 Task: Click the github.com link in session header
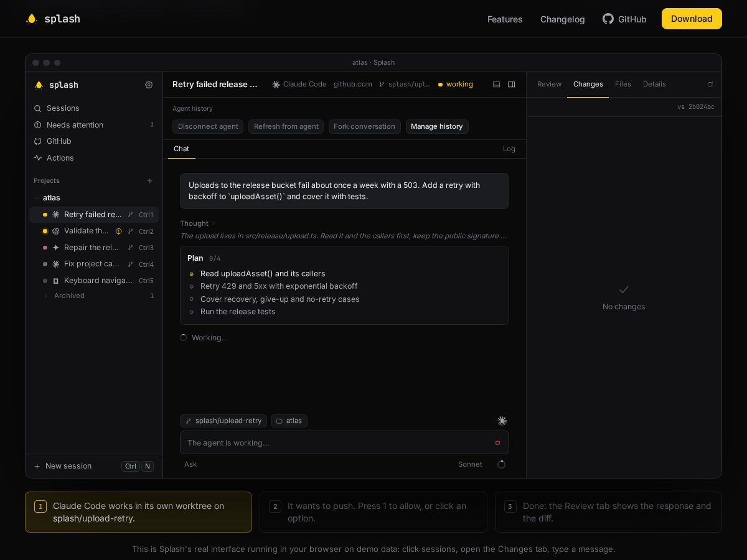pyautogui.click(x=353, y=85)
